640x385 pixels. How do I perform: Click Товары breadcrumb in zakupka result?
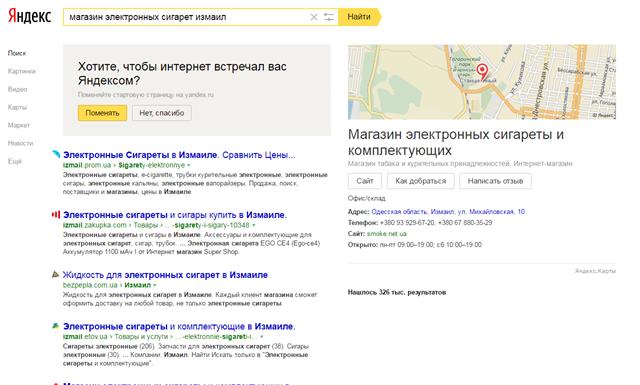coord(146,225)
